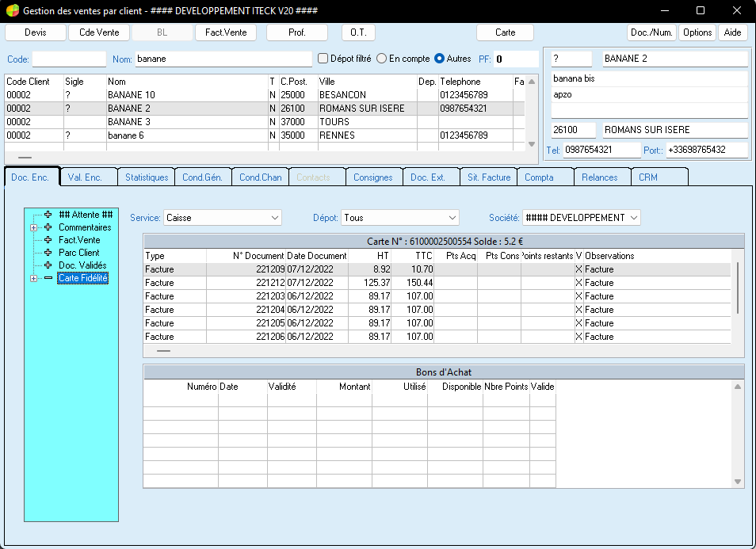Viewport: 756px width, 549px height.
Task: Open the Dépot dropdown showing Tous
Action: 399,218
